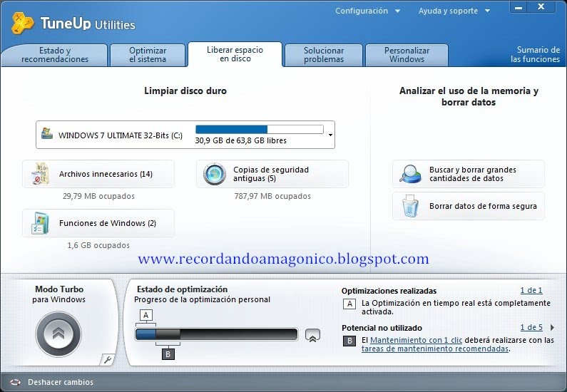Click the Funciones de Windows (2) button

98,223
